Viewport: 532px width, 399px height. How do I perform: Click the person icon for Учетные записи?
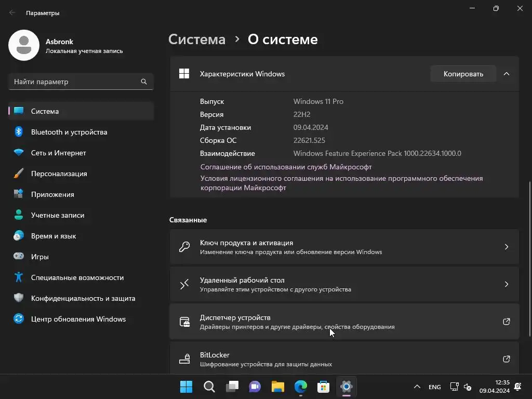(19, 215)
